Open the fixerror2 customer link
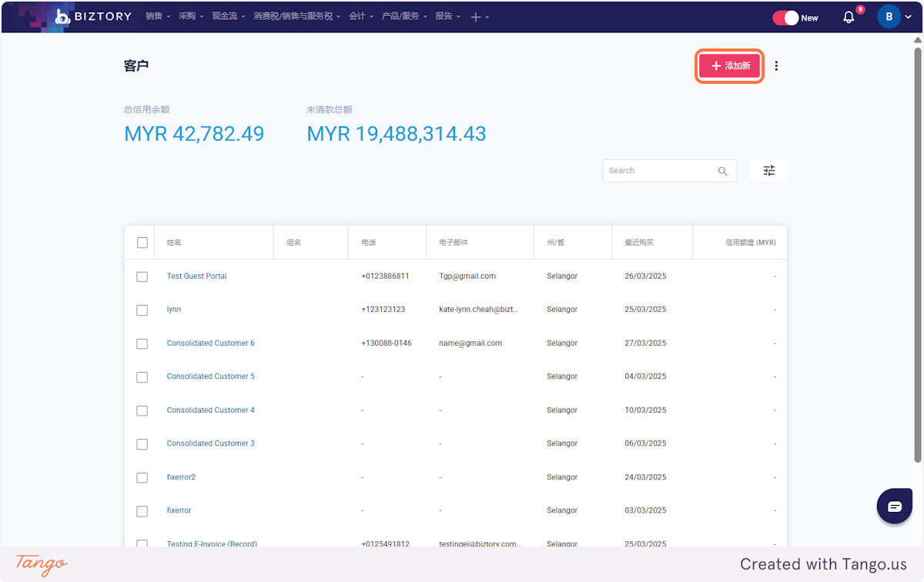The image size is (924, 582). [x=181, y=477]
